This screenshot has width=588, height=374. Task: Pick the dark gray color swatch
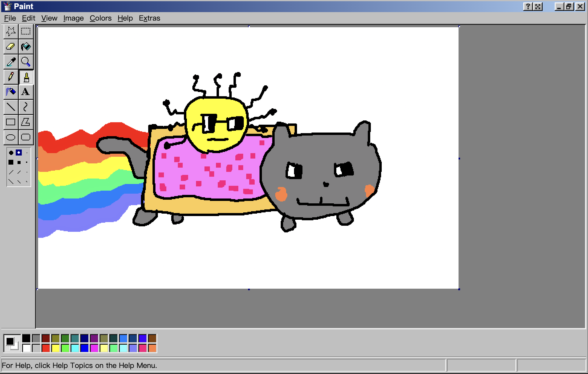(36, 338)
